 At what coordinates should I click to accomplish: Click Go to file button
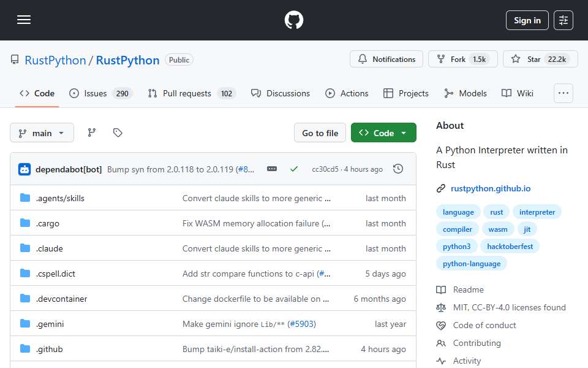click(320, 133)
